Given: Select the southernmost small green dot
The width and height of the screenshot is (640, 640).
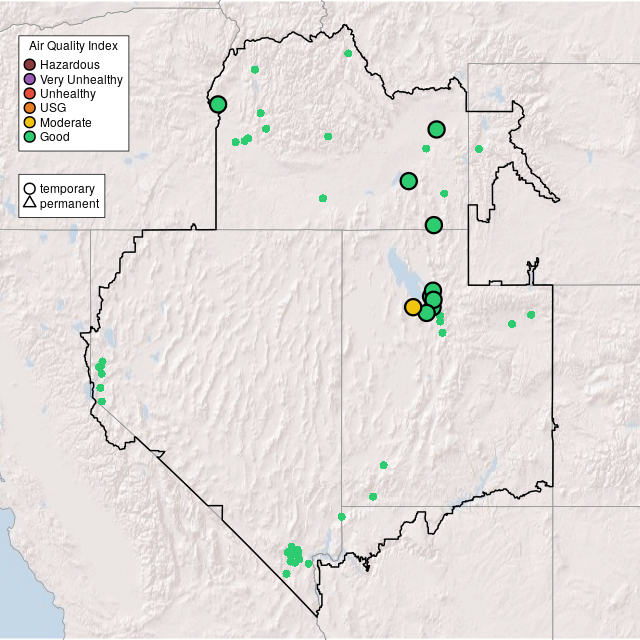Looking at the screenshot, I should (286, 574).
